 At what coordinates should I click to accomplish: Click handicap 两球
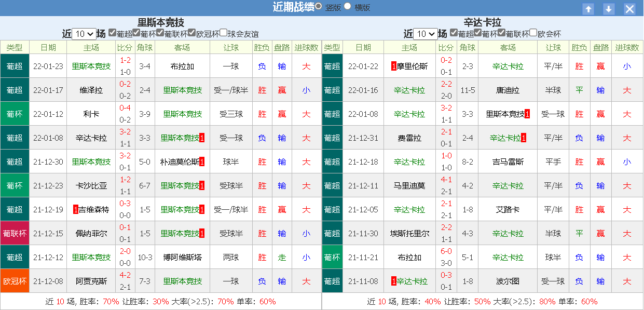(x=231, y=258)
